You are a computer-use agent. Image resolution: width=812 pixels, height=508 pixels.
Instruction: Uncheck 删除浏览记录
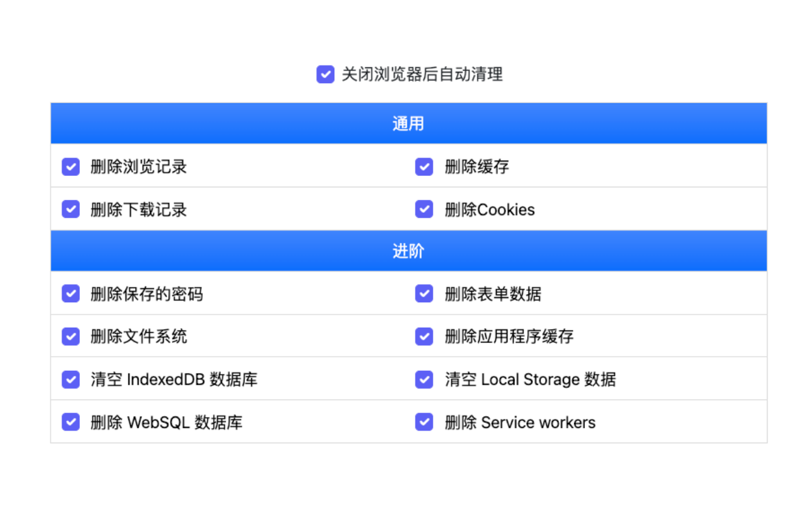pos(70,166)
